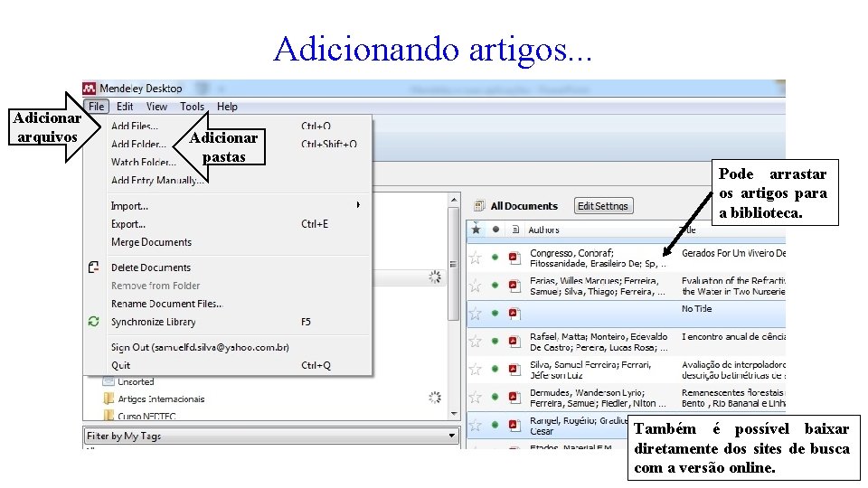Click the folder pane scrollbar thumb
This screenshot has width=868, height=488.
click(x=454, y=264)
